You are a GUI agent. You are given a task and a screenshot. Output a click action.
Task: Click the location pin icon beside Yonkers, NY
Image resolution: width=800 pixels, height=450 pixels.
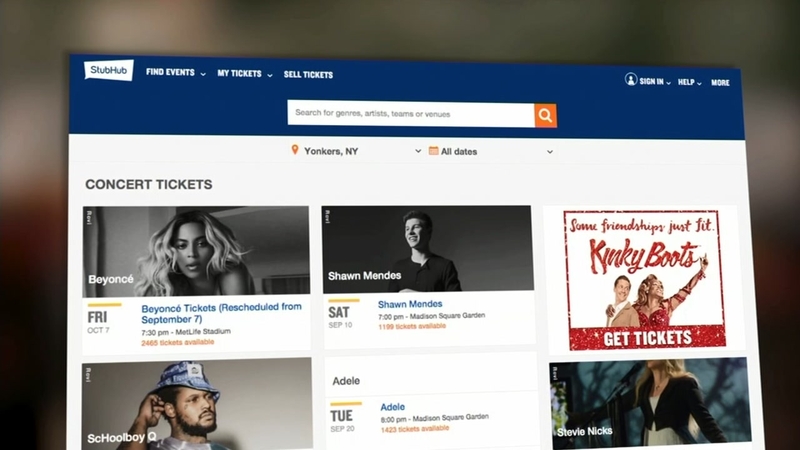point(295,149)
